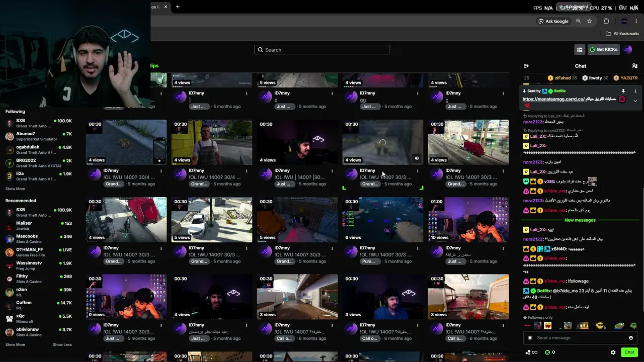Close the current browser tab
644x362 pixels.
tap(165, 7)
